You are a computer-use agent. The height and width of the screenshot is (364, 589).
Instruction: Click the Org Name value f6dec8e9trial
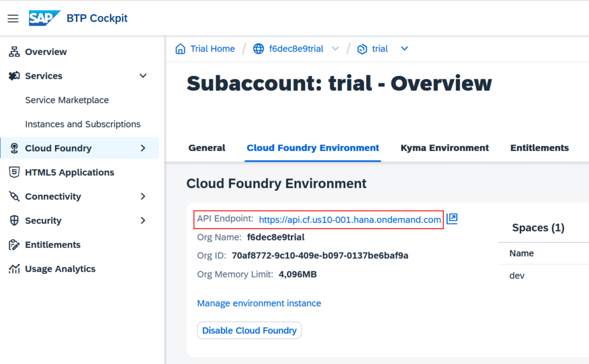(x=276, y=237)
